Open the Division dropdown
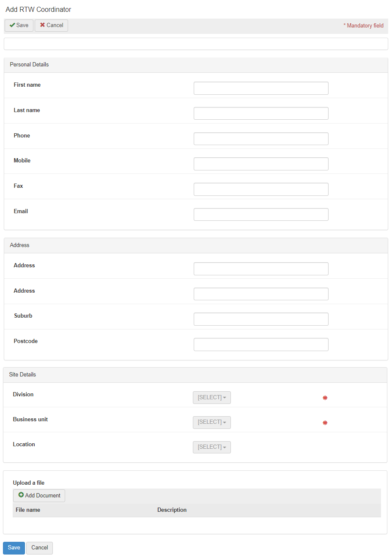The image size is (392, 560). coord(211,398)
